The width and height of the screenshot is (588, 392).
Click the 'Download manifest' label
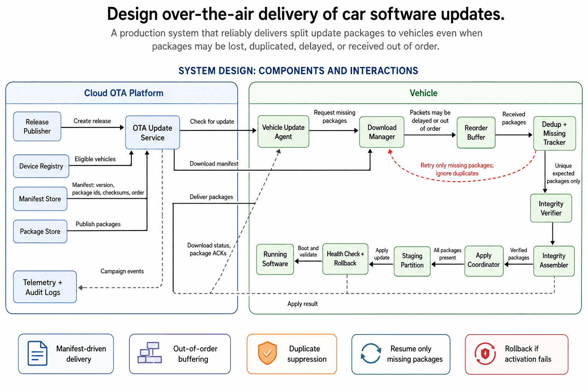214,163
